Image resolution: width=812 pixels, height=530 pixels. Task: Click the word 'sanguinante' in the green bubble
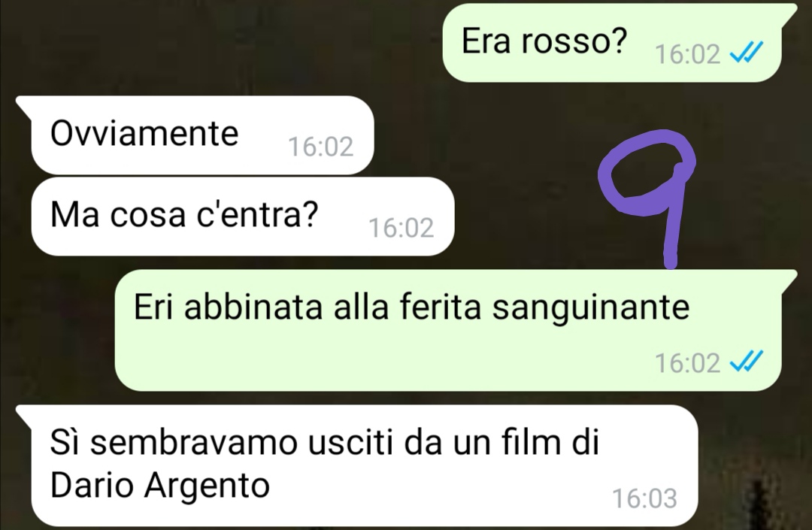coord(591,308)
